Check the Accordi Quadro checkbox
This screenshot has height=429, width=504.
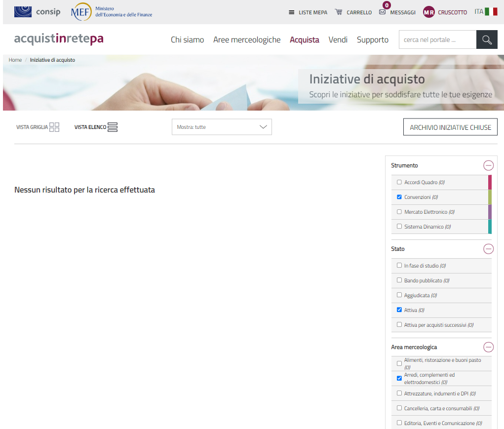(x=399, y=182)
